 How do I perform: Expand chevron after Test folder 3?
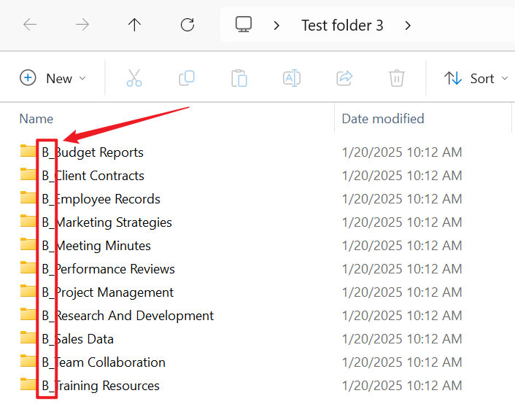[x=408, y=26]
